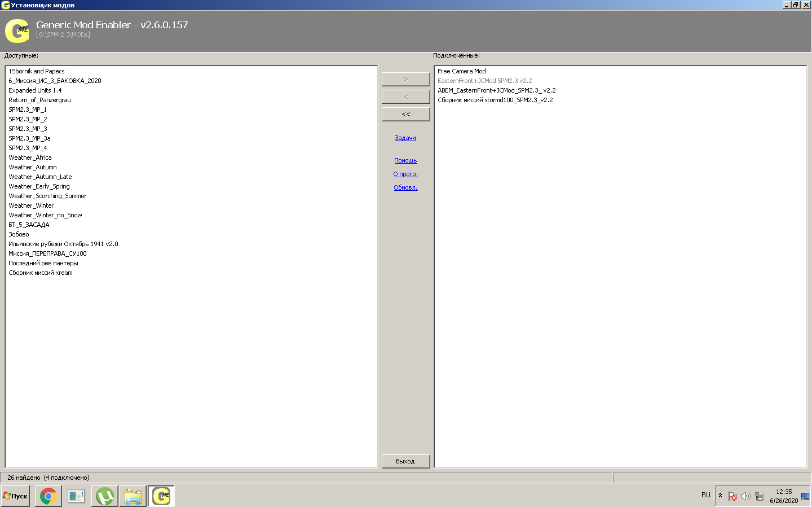The image size is (812, 508).
Task: Click the disable all '<<' button
Action: (x=405, y=115)
